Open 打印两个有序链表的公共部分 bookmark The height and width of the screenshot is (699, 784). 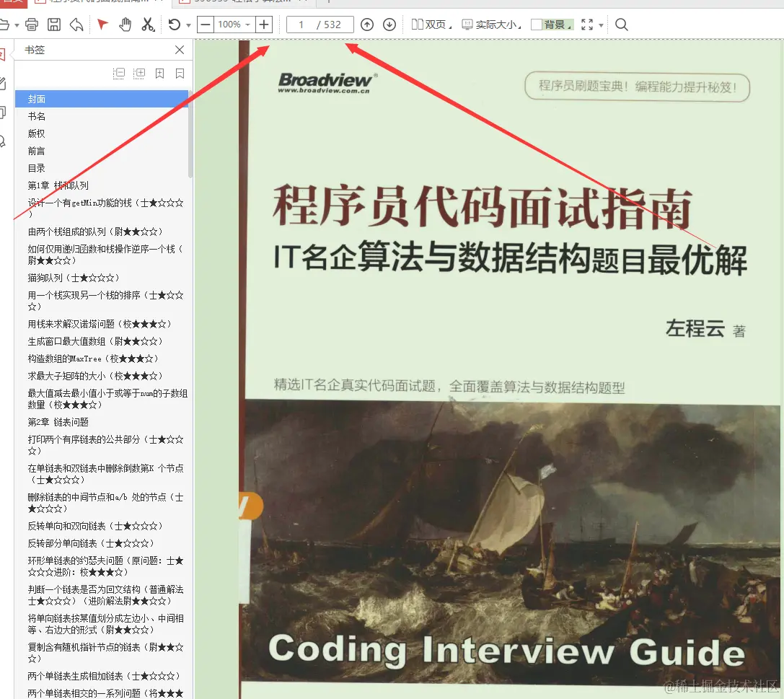pos(105,444)
